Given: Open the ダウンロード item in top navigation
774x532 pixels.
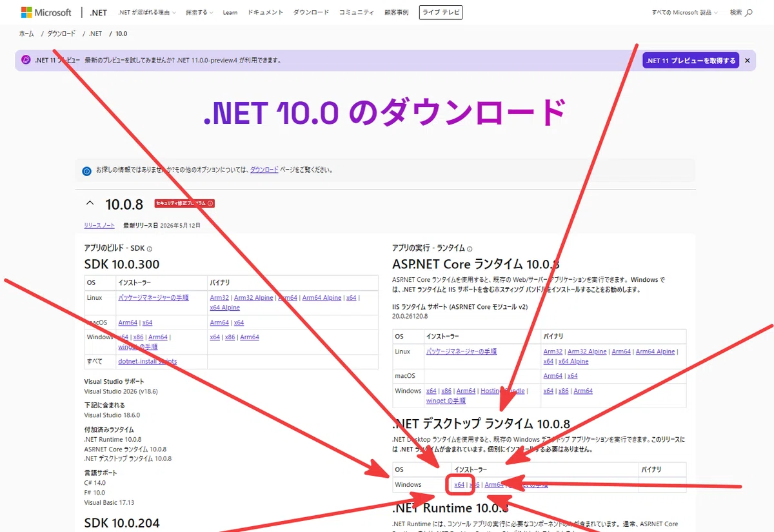Looking at the screenshot, I should [311, 12].
